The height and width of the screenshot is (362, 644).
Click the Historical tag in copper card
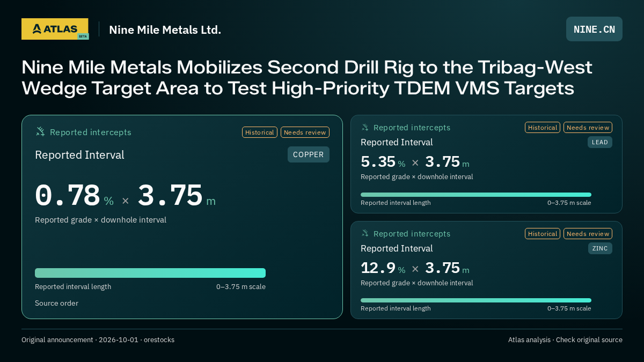pos(260,132)
